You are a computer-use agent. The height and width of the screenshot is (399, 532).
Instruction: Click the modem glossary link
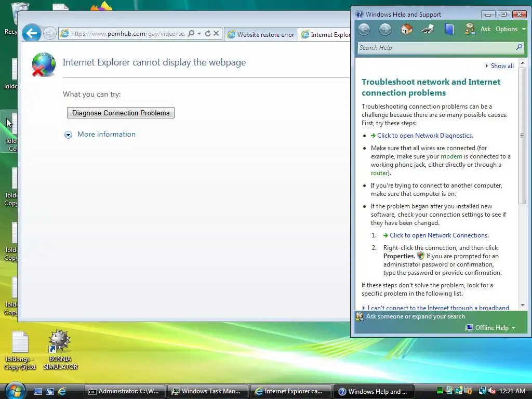451,156
